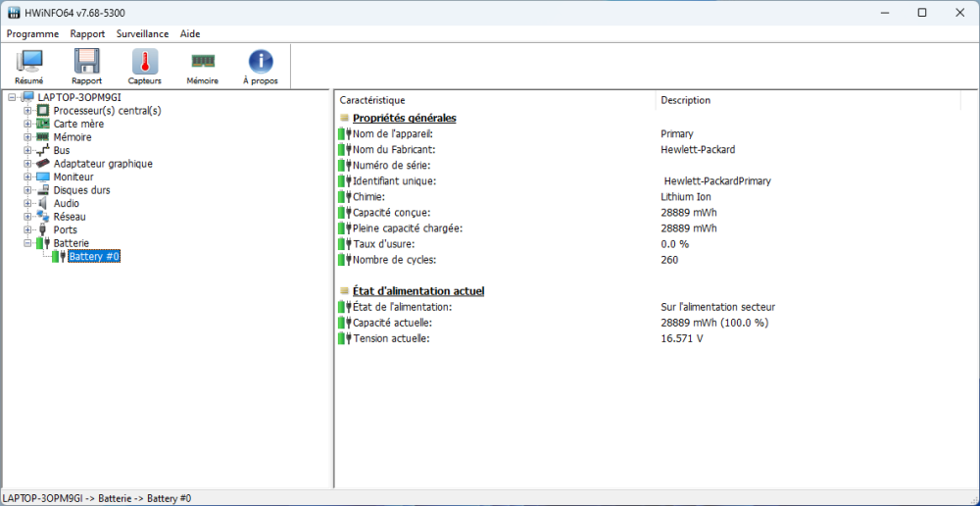Click the Pleine capacité chargée label
The width and height of the screenshot is (980, 506).
tap(408, 228)
